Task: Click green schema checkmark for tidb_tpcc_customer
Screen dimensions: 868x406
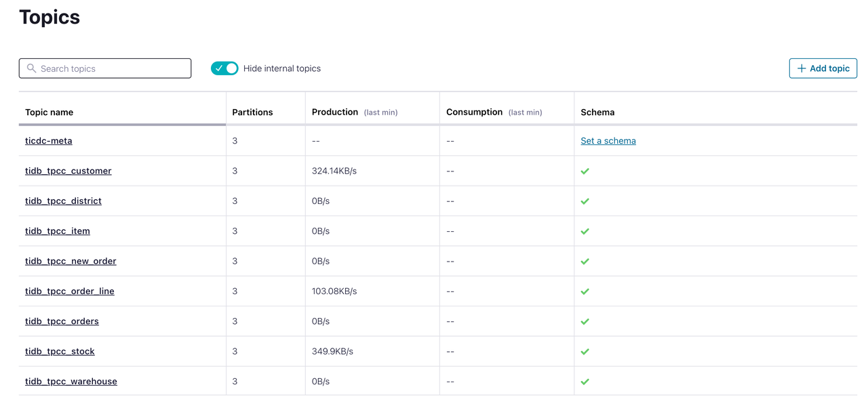Action: (x=585, y=171)
